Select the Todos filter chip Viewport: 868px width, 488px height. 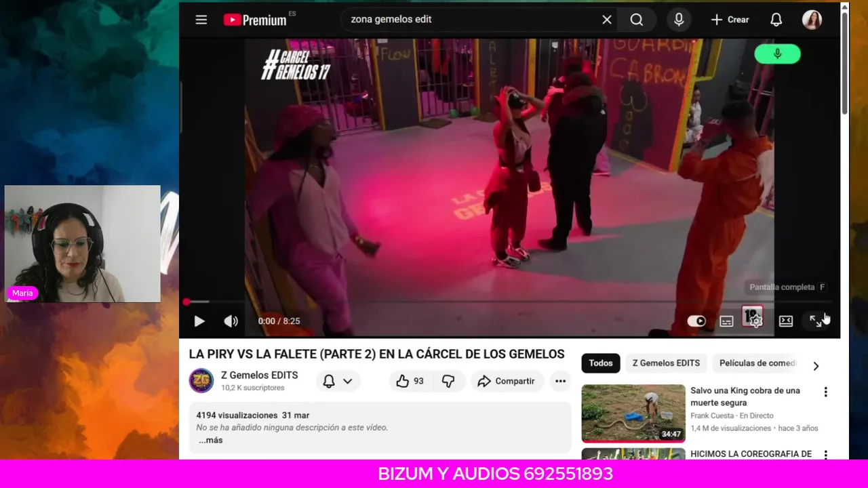601,363
